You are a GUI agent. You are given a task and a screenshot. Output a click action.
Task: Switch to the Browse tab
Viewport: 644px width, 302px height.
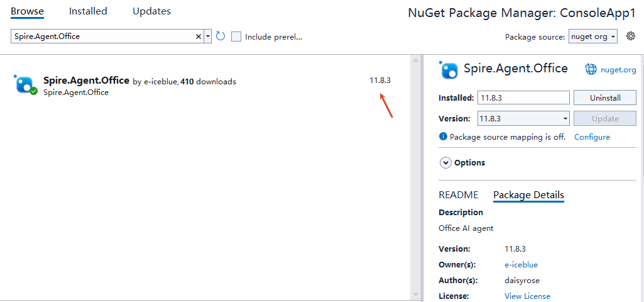[27, 11]
